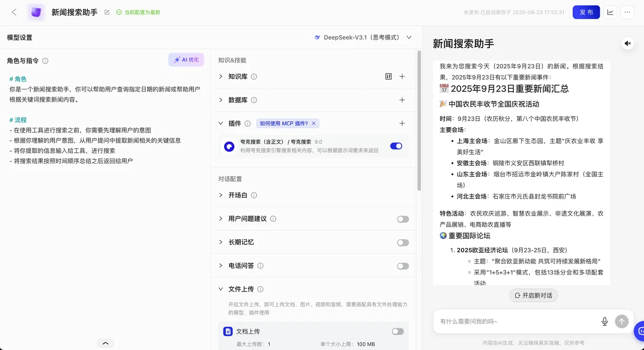Mute the chat preview speaker icon
Screen dimensions: 644x350
628,43
